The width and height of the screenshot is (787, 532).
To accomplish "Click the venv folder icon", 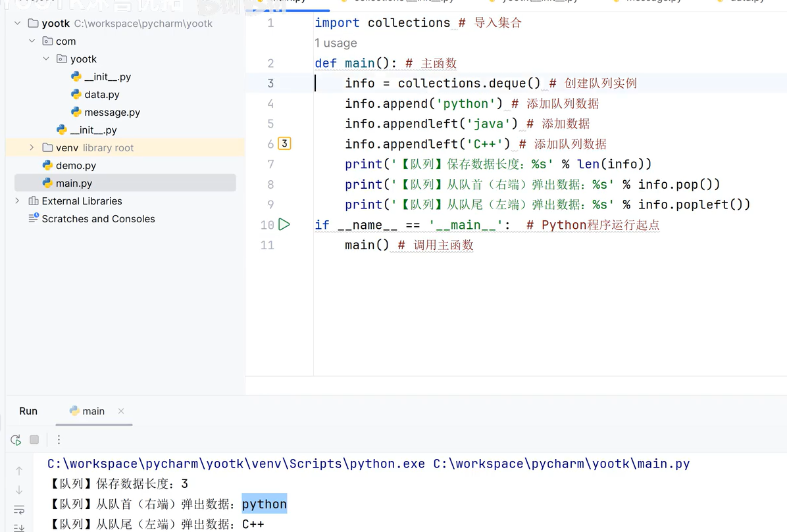I will pos(47,147).
